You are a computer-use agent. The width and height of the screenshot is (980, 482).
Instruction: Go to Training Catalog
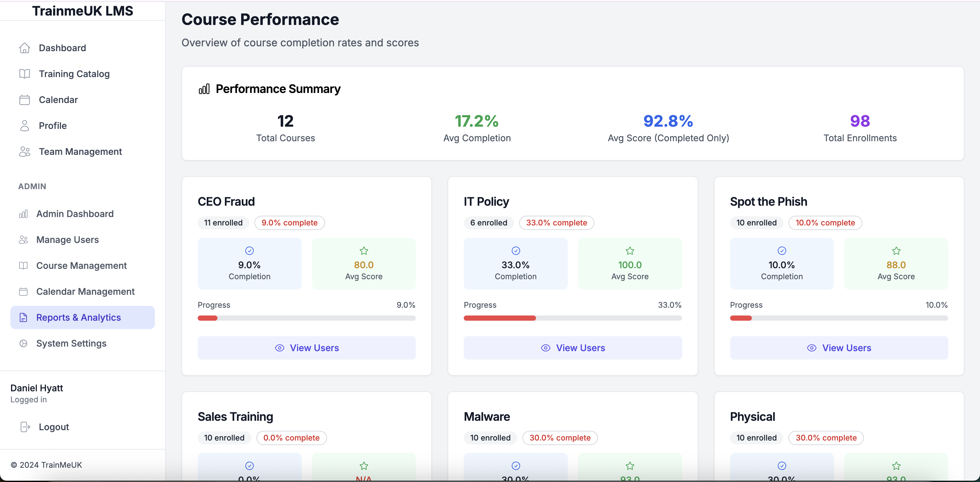(x=83, y=74)
